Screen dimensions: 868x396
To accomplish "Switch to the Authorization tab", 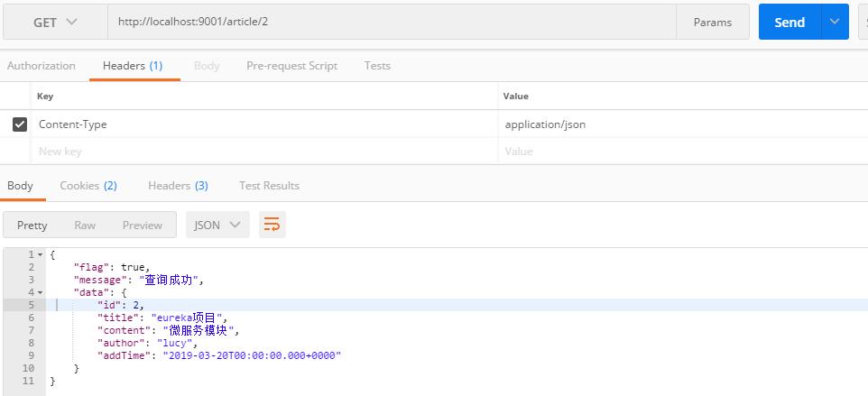I will pyautogui.click(x=42, y=66).
